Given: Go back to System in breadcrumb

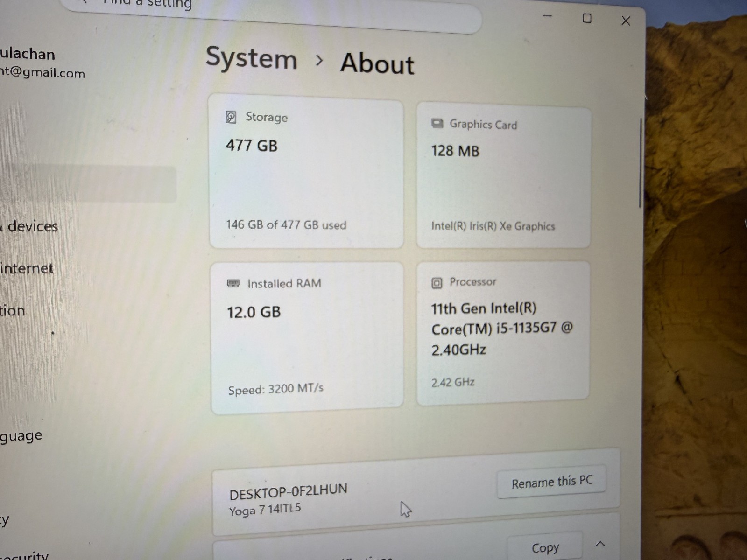Looking at the screenshot, I should pos(251,58).
